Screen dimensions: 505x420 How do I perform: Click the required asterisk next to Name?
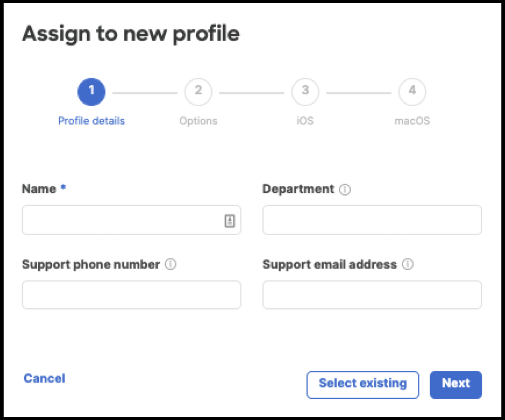coord(63,187)
